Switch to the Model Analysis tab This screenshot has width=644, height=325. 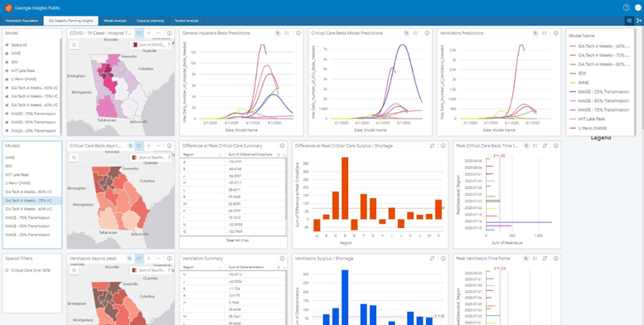point(115,21)
